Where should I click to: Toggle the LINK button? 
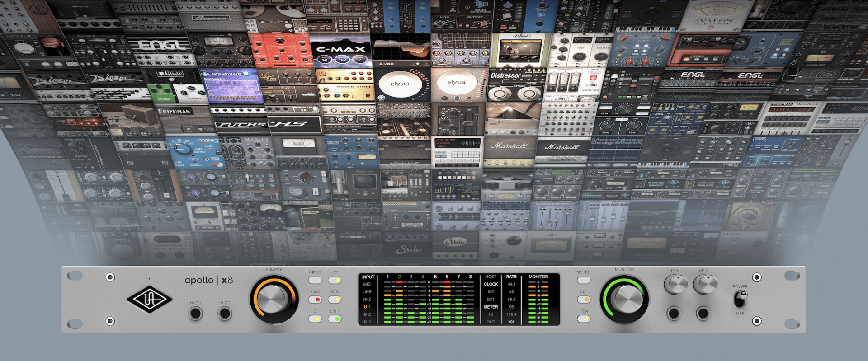point(335,319)
